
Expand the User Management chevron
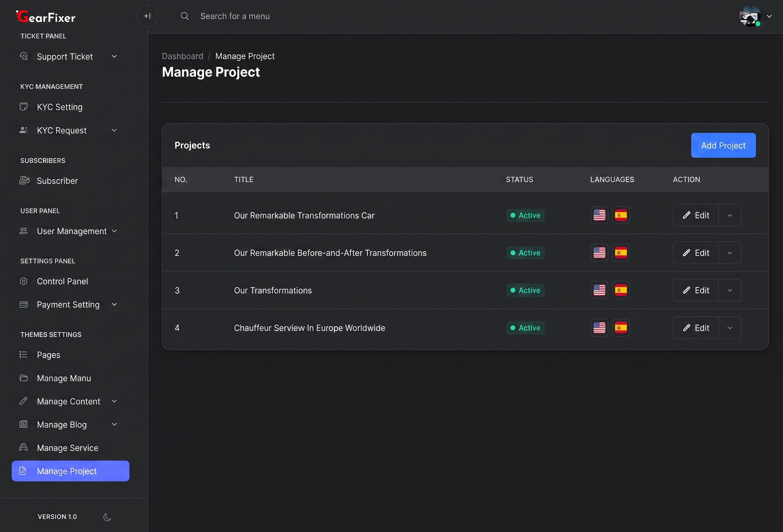(114, 231)
